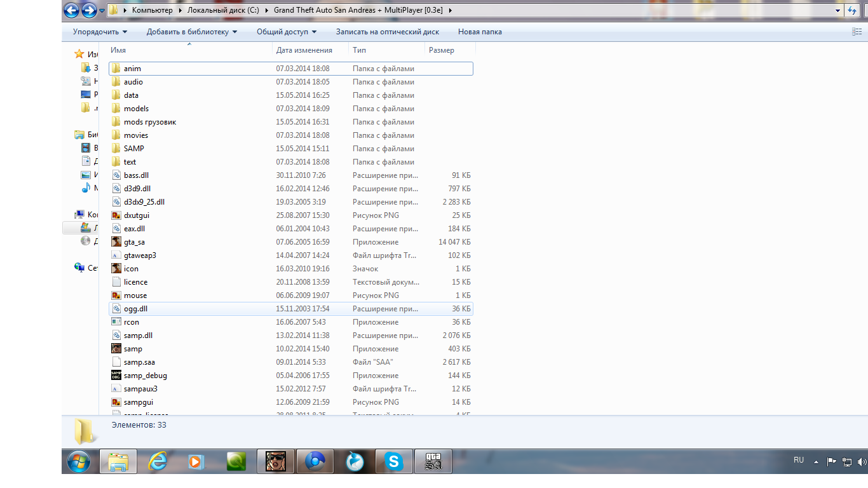Click the volume speaker icon in tray

click(x=862, y=462)
